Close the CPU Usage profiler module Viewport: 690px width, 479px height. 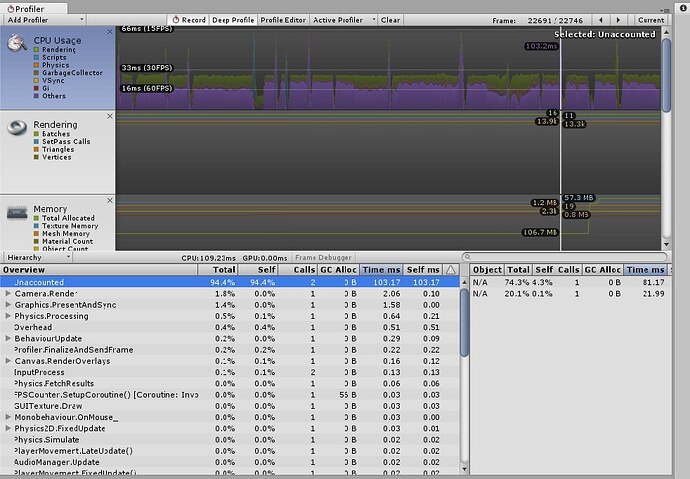coord(110,32)
